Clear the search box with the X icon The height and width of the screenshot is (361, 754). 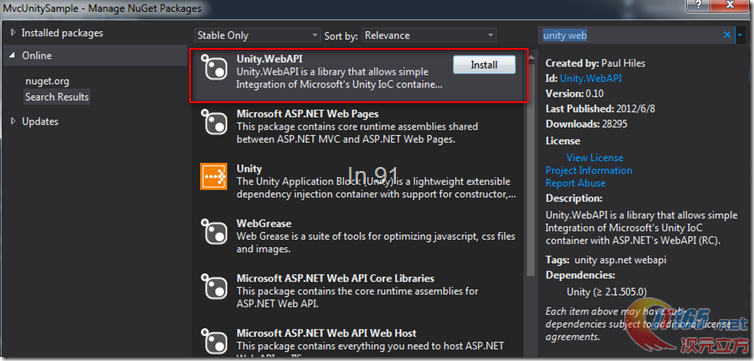(x=727, y=35)
